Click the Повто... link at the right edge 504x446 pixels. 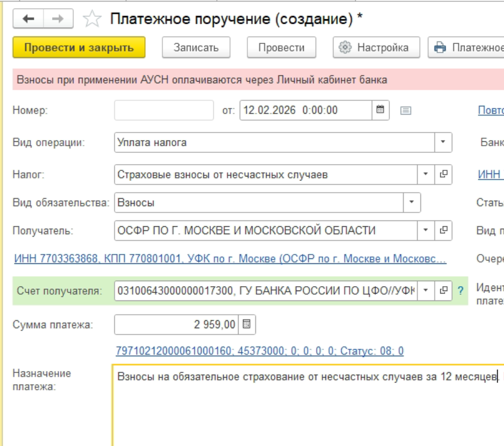[x=491, y=110]
